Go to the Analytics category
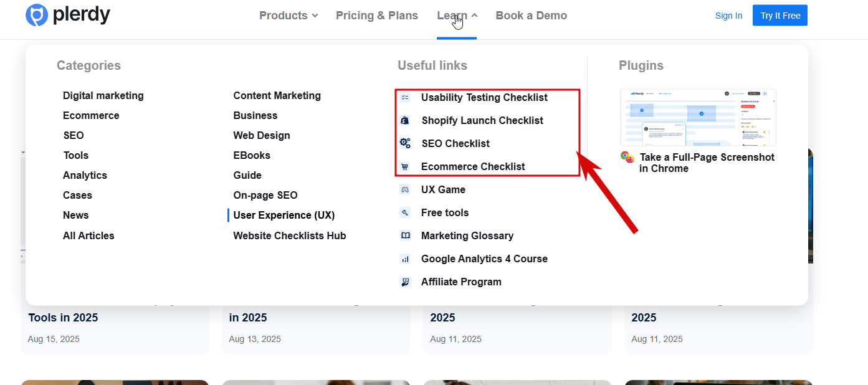 coord(85,175)
